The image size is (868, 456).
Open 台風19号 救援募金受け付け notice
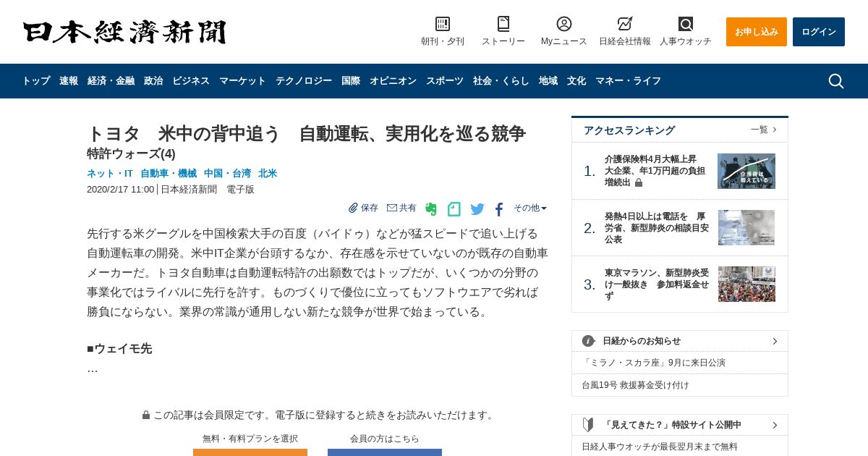pyautogui.click(x=636, y=385)
